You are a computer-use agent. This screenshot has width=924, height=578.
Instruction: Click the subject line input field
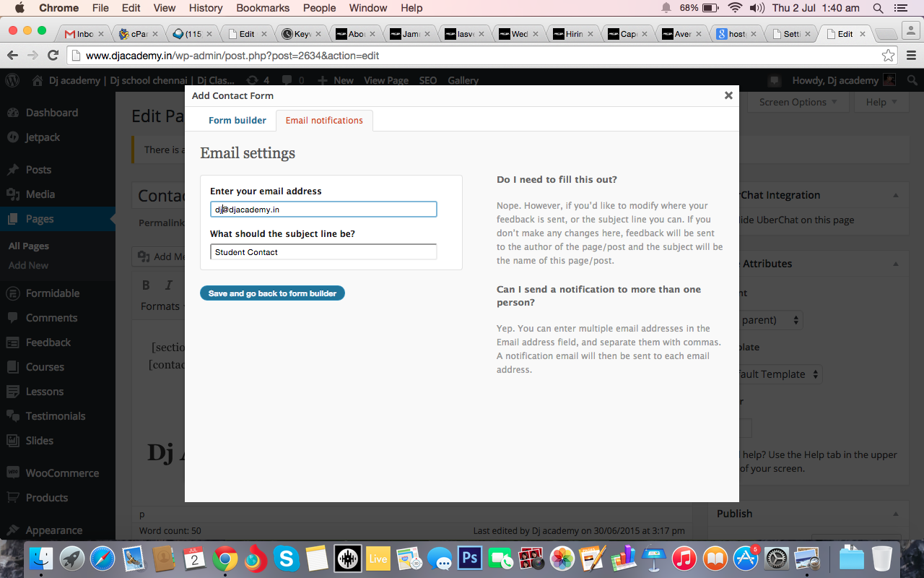pyautogui.click(x=323, y=252)
